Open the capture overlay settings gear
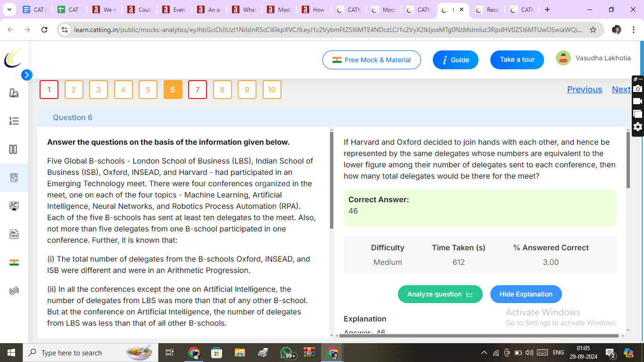This screenshot has height=362, width=644. 638,126
